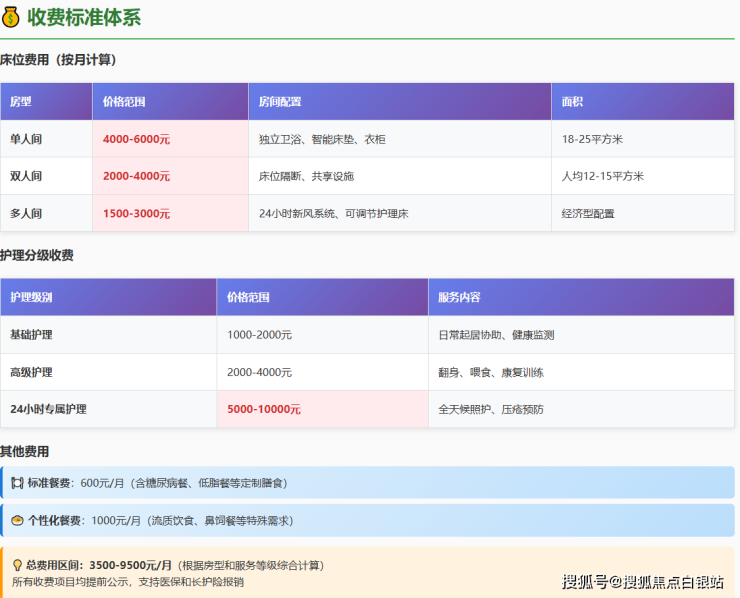Click the 1500-3000元 price for 多人间
This screenshot has width=740, height=598.
tap(136, 213)
